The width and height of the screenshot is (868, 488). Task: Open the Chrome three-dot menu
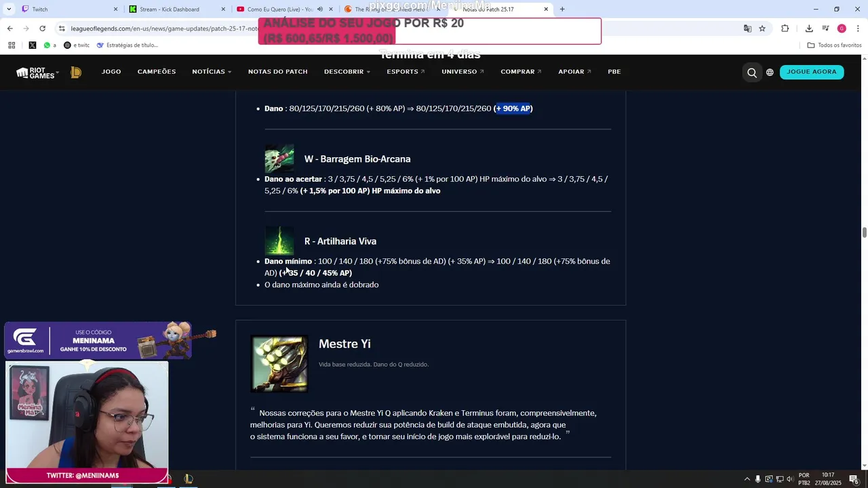858,28
